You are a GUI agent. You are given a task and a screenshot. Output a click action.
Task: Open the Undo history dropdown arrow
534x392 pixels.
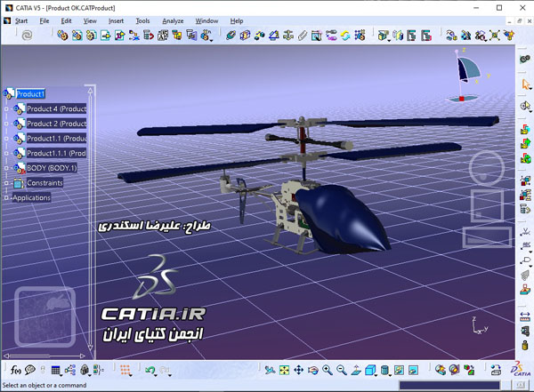click(156, 375)
